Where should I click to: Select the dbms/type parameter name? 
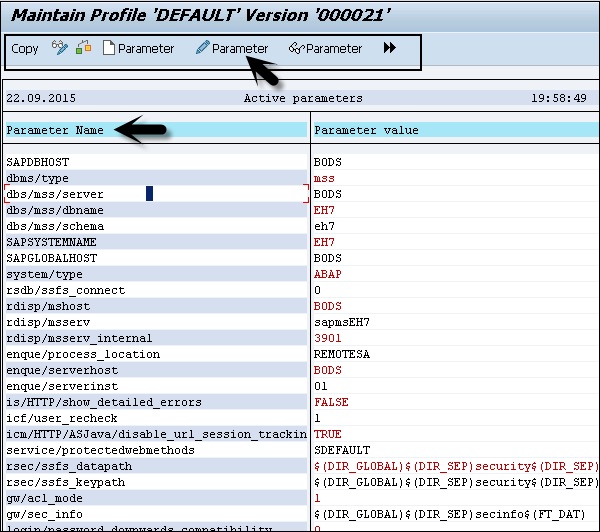38,178
